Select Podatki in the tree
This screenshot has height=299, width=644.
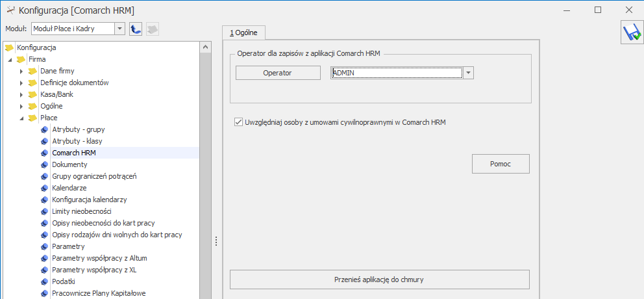click(64, 281)
